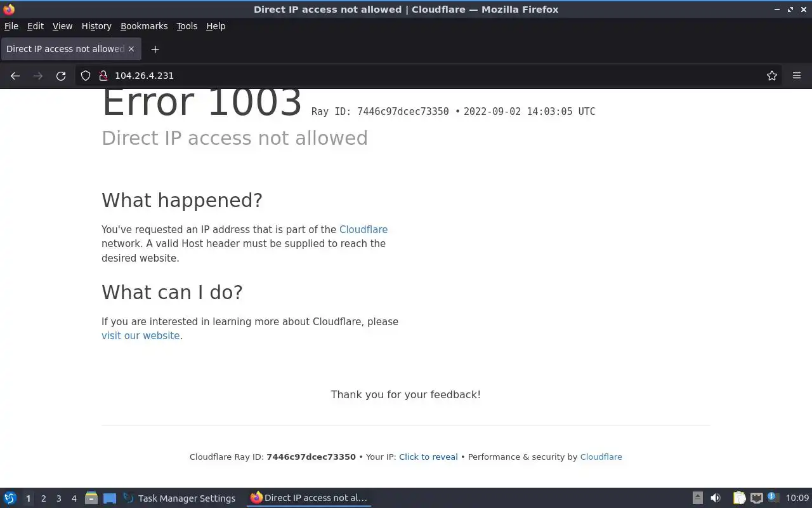The image size is (812, 508).
Task: Switch to workspace 4
Action: click(x=74, y=498)
